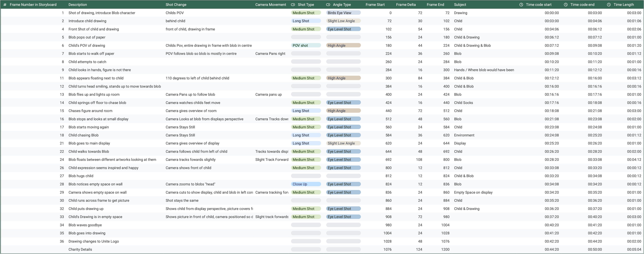Click the dropdown-type icon beside Shot Type

pos(293,4)
